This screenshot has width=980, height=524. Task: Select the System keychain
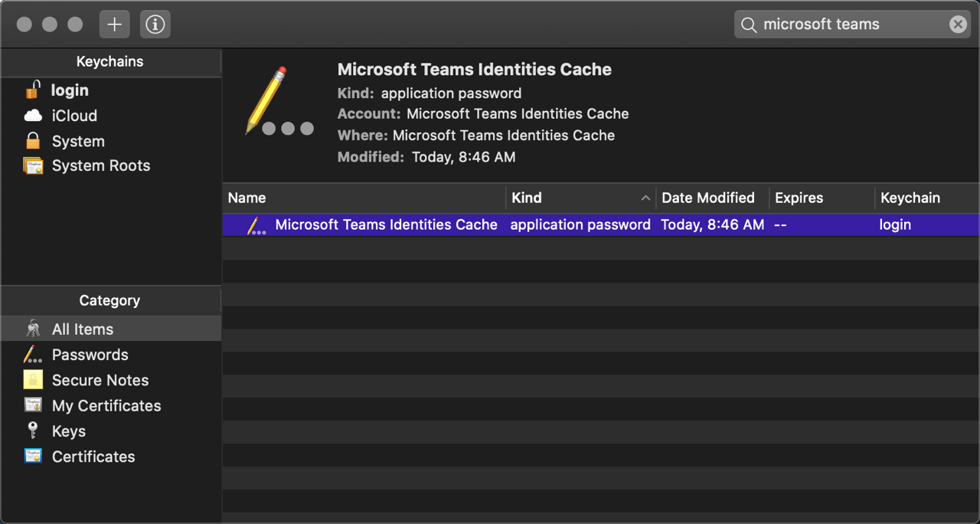coord(77,141)
